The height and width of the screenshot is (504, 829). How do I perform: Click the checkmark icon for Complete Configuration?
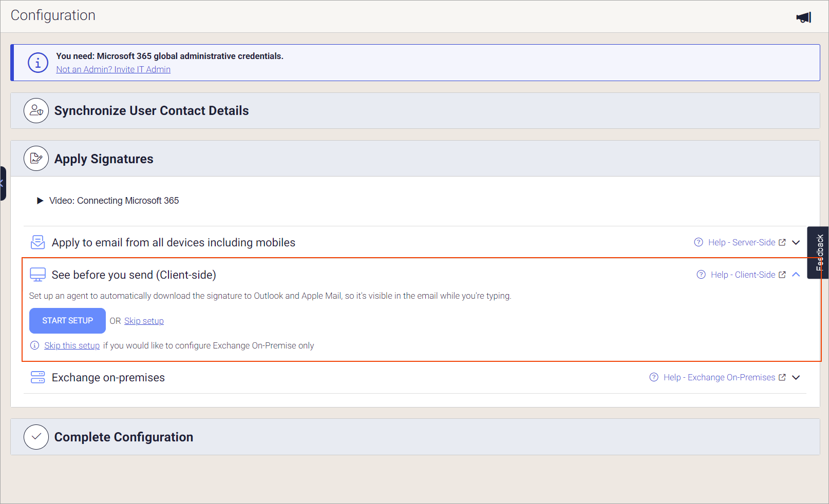36,437
